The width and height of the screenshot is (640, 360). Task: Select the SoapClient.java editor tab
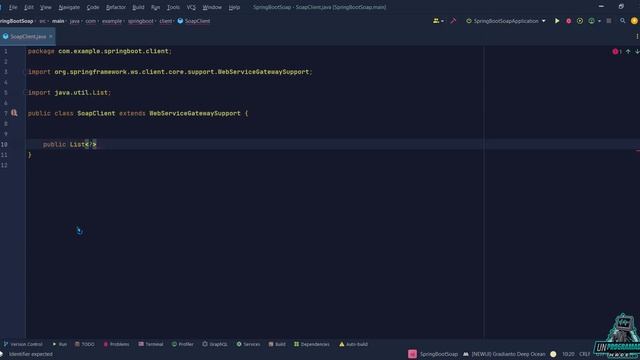[x=28, y=36]
